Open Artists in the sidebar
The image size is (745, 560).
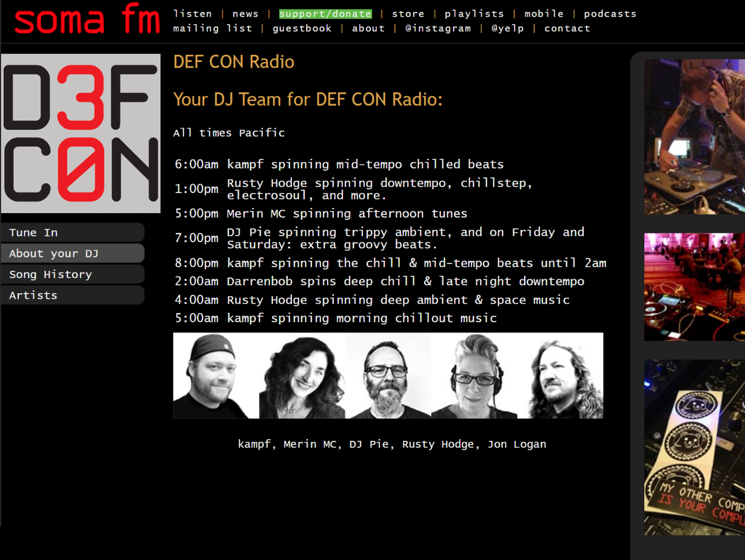click(73, 295)
